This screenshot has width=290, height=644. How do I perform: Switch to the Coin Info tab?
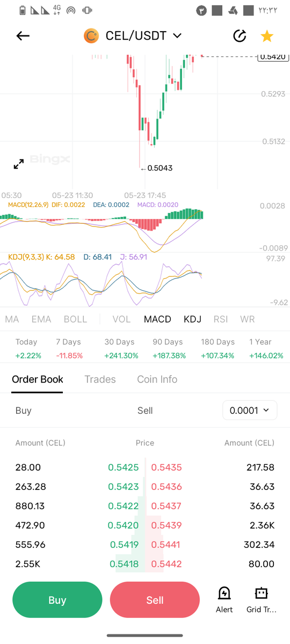pyautogui.click(x=157, y=379)
